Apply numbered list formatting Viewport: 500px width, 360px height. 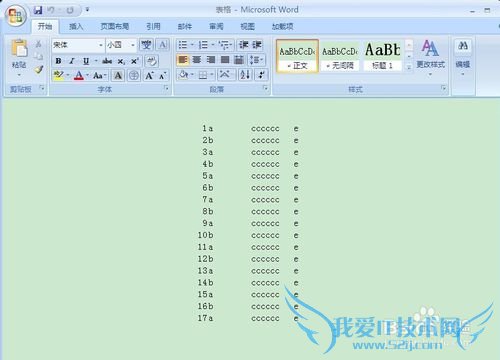203,45
